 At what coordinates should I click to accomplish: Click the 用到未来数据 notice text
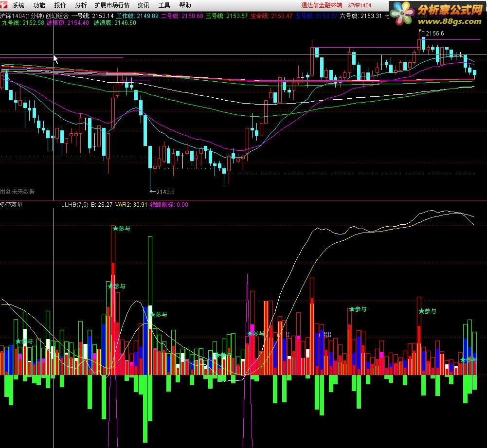click(x=18, y=192)
